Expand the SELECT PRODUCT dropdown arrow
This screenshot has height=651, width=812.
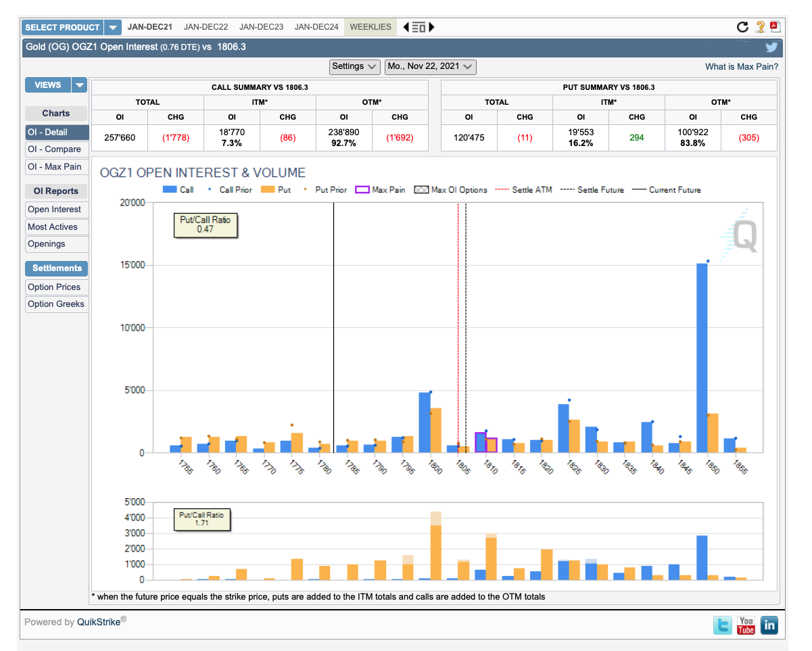point(112,27)
